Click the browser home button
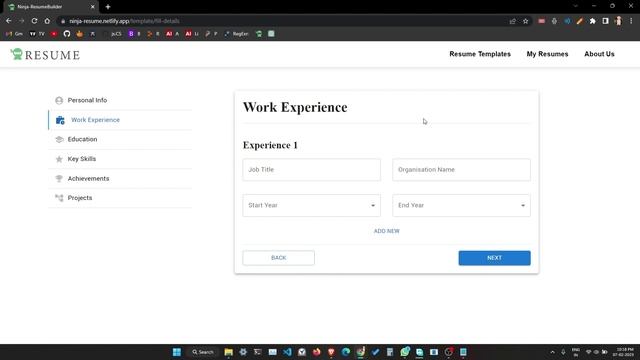The height and width of the screenshot is (360, 640). (47, 21)
